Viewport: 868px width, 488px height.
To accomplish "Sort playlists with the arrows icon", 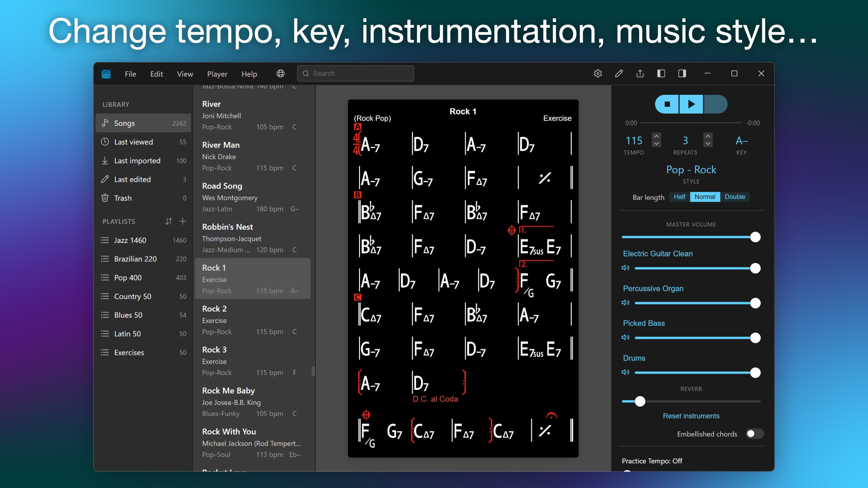I will pos(169,221).
